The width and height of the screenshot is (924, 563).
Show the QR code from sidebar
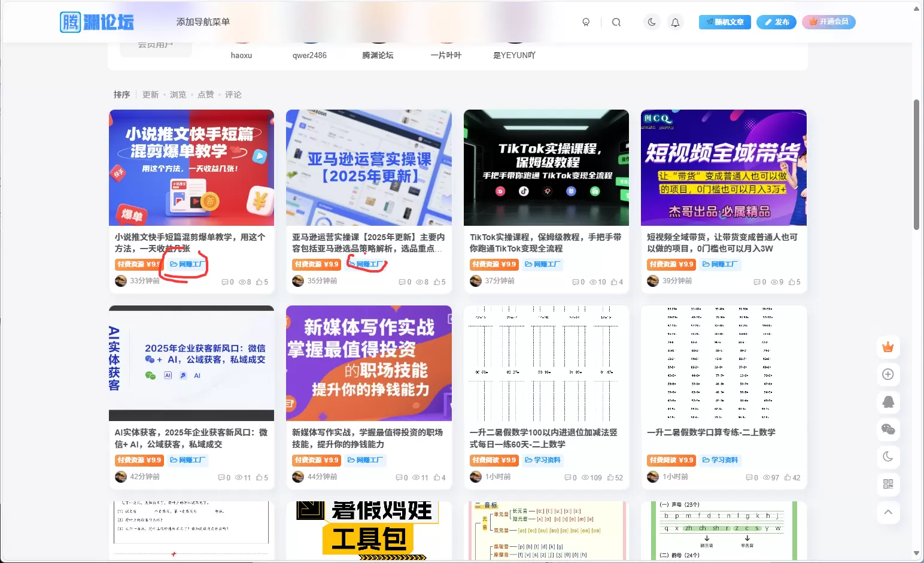[x=888, y=484]
